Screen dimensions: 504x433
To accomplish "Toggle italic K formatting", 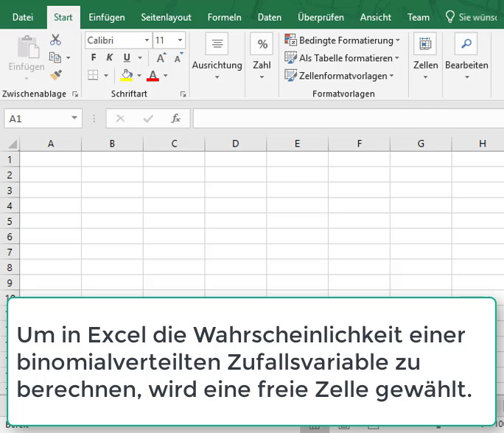I will point(110,57).
